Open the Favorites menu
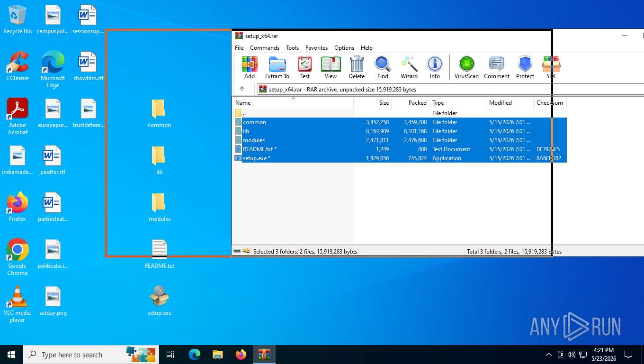 pos(317,48)
